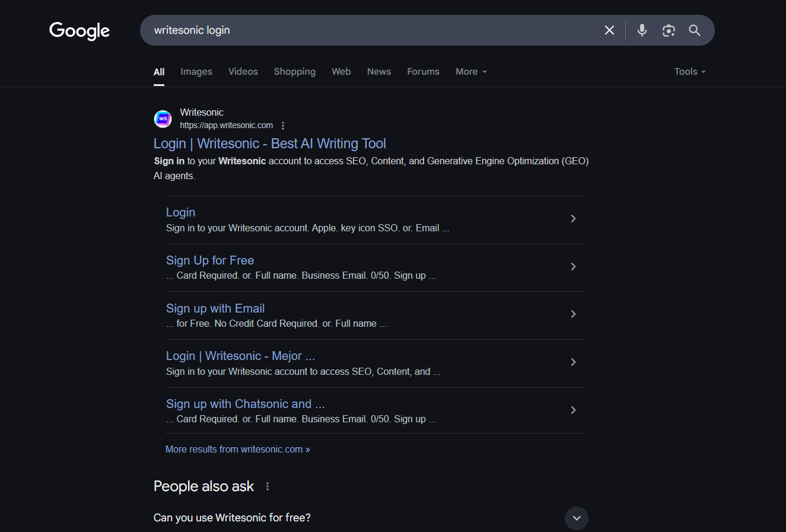Start voice search with microphone icon
This screenshot has height=532, width=786.
tap(642, 30)
